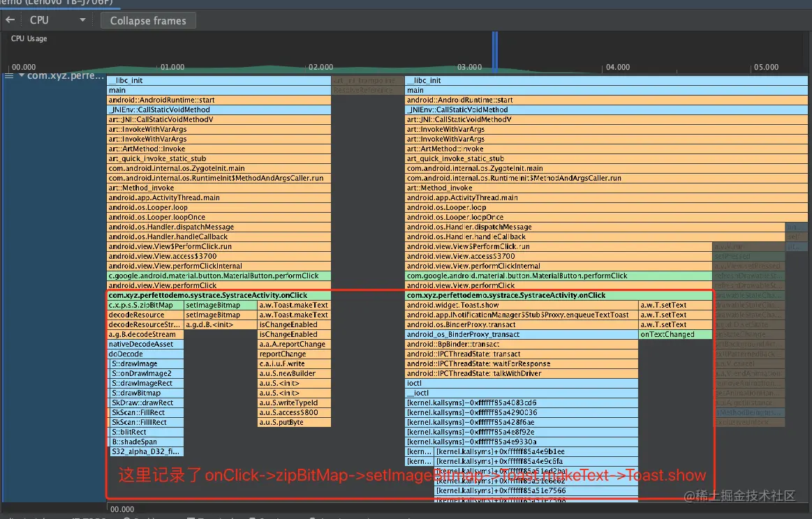Select the onTextChanged frame
This screenshot has width=812, height=519.
(675, 335)
